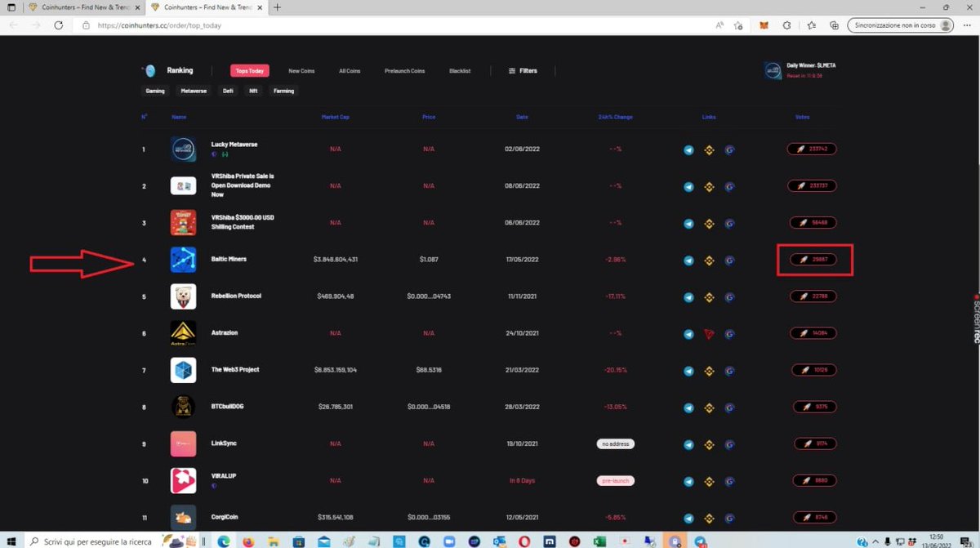Viewport: 980px width, 548px height.
Task: Click the Astrazion coin logo
Action: tap(183, 333)
